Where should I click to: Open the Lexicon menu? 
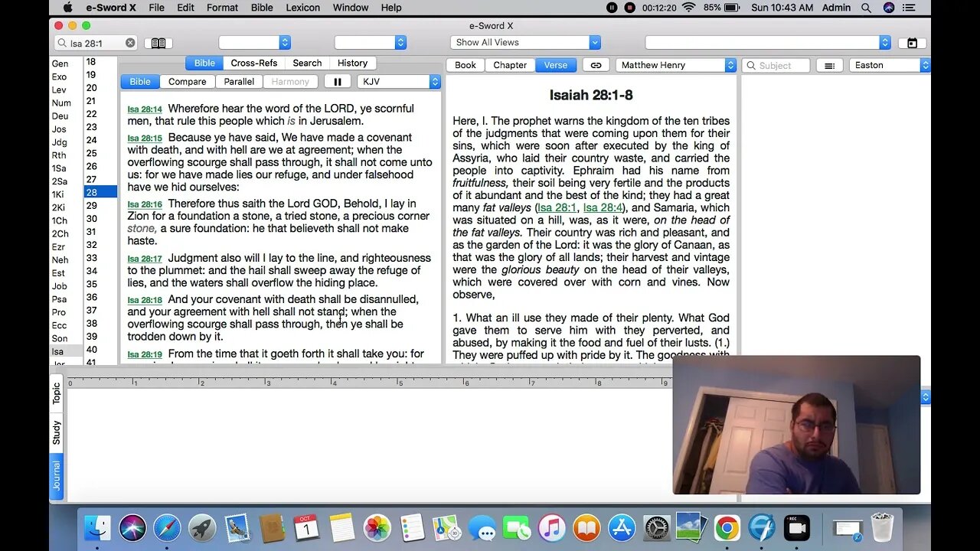tap(303, 8)
